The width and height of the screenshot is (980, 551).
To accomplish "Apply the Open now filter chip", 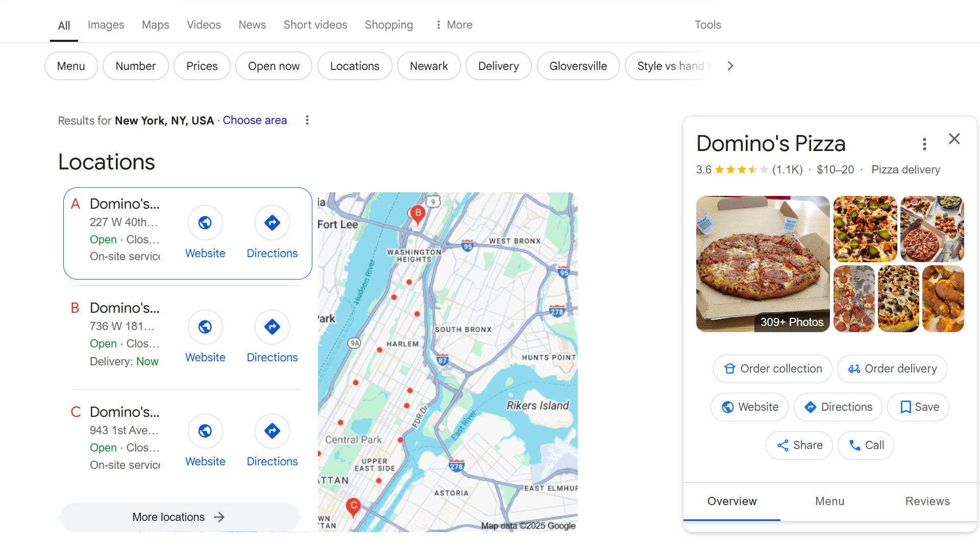I will (x=274, y=66).
